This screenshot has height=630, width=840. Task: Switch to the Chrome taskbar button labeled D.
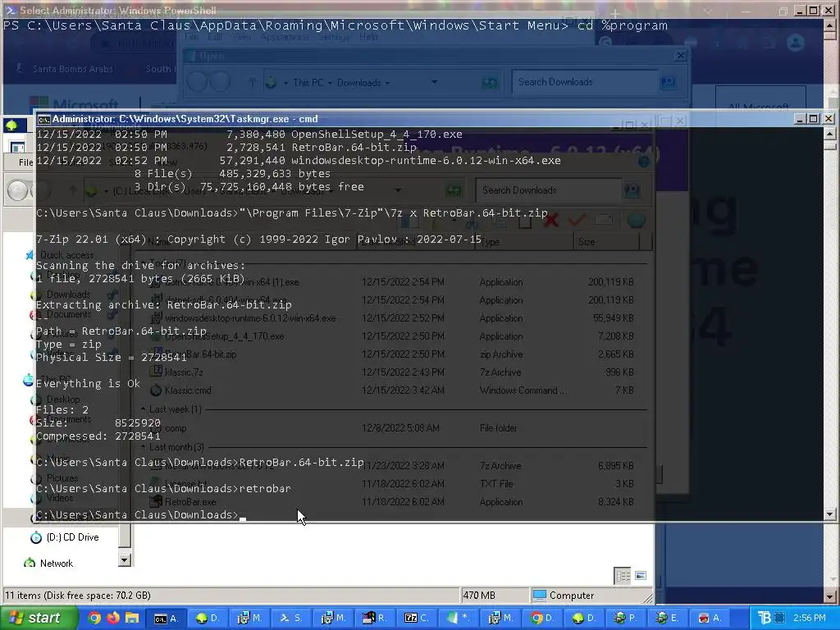click(x=541, y=618)
